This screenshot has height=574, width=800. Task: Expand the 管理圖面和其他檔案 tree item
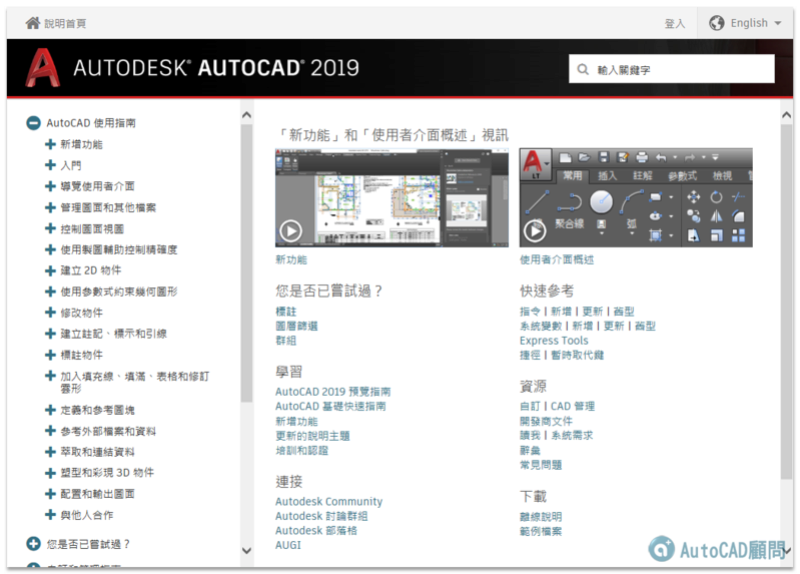tap(50, 208)
